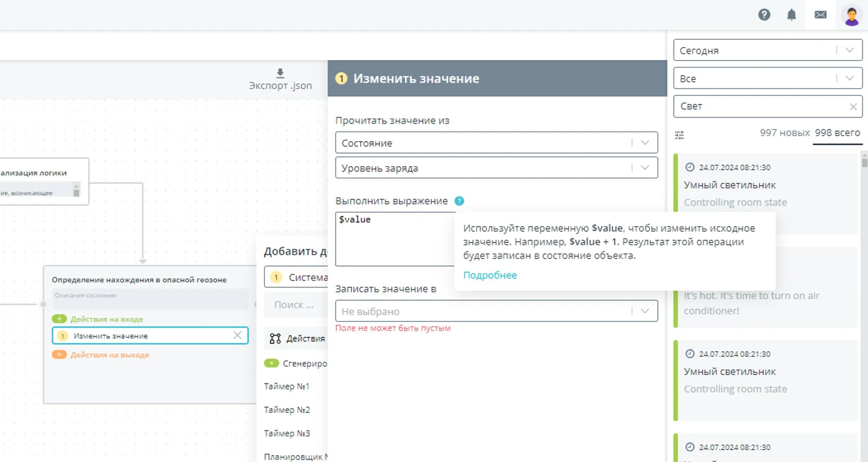Remove the Изменить значение action with X
This screenshot has width=868, height=462.
click(237, 335)
